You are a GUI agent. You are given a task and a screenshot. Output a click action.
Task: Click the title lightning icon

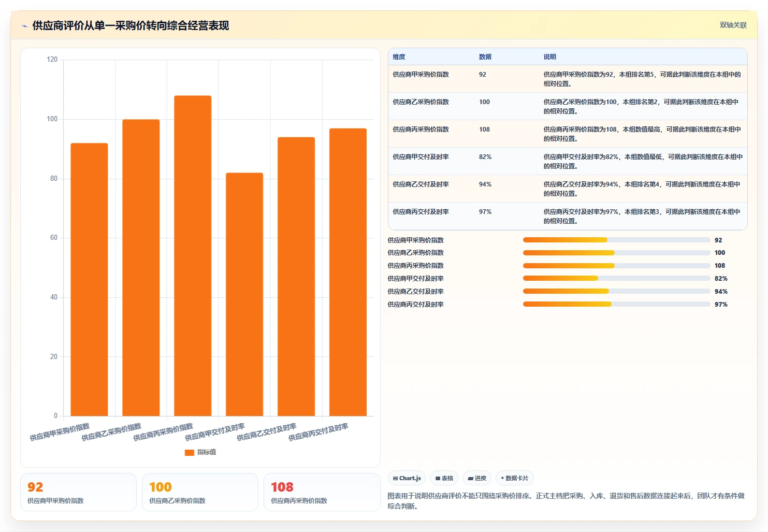(x=24, y=26)
